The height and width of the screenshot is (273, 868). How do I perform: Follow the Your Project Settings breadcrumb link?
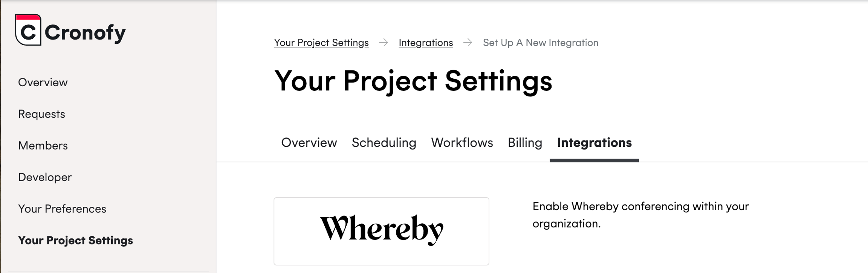tap(321, 43)
